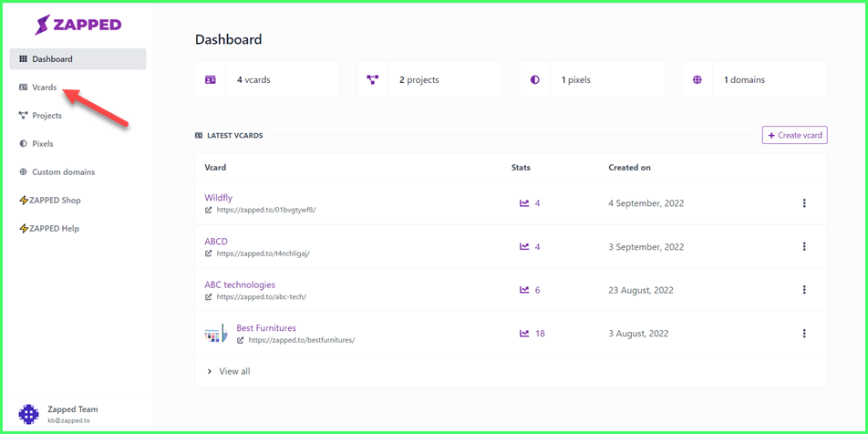Image resolution: width=868 pixels, height=434 pixels.
Task: Click the 4 September, 2022 date
Action: (x=646, y=203)
